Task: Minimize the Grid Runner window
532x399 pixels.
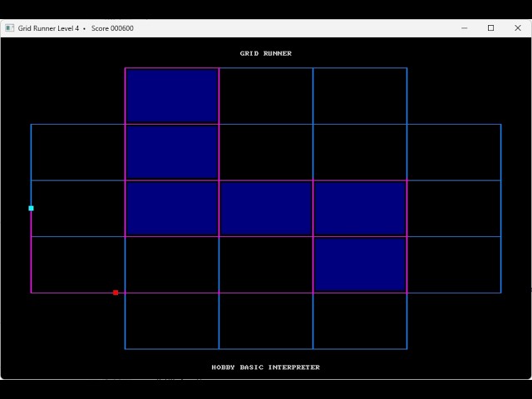Action: point(464,28)
